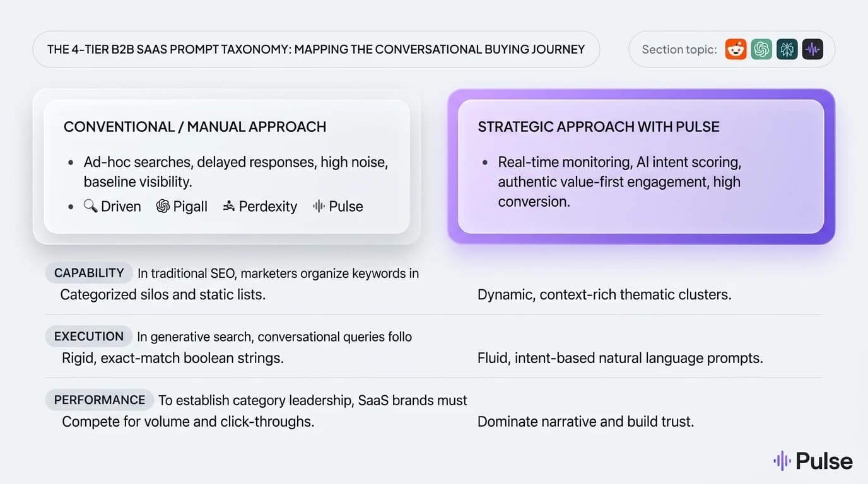Click the waveform icon beside Pulse label
Screen dimensions: 868x484
tap(319, 206)
